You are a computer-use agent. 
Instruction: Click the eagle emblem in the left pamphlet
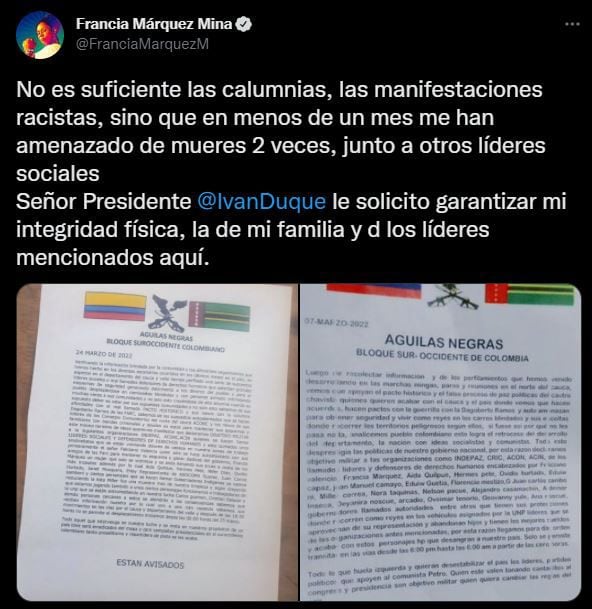[168, 311]
